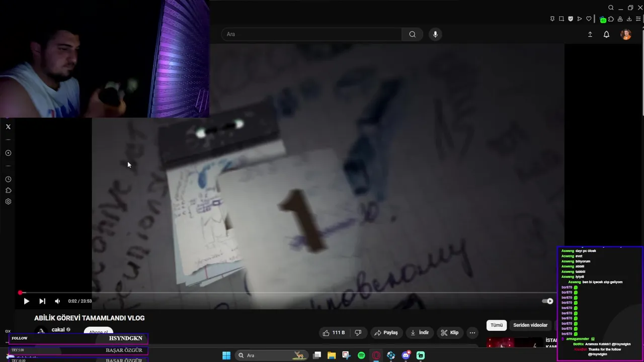The image size is (644, 362).
Task: Like the video showing 111 B likes
Action: 334,333
